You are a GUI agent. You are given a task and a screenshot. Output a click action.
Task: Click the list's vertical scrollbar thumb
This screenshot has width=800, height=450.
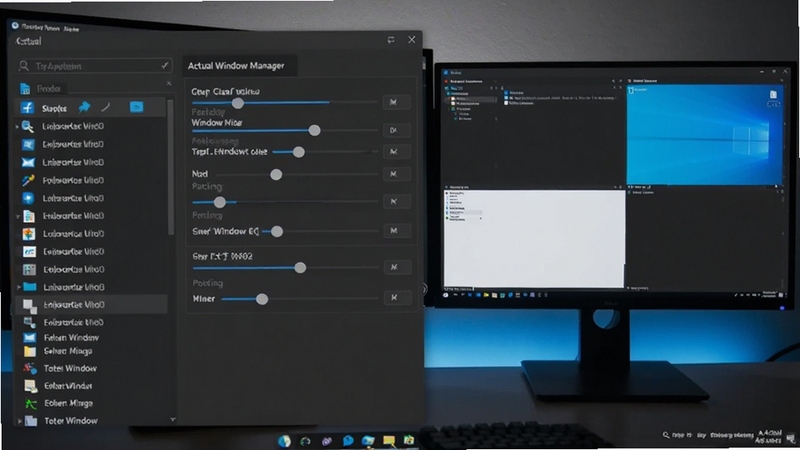point(170,167)
